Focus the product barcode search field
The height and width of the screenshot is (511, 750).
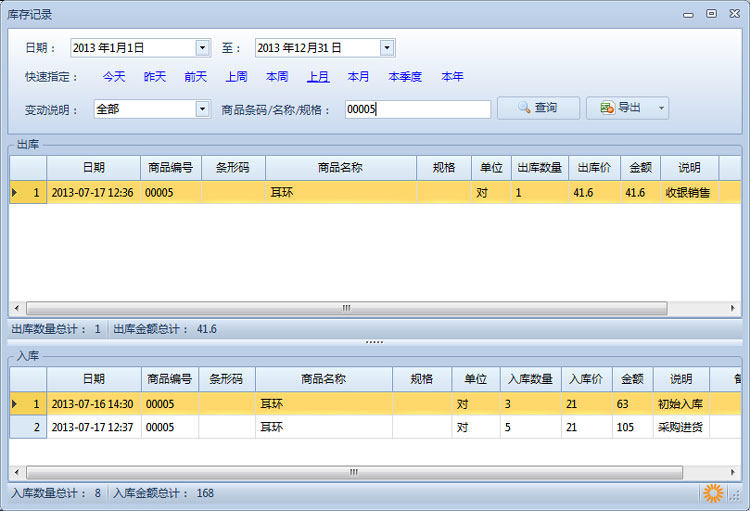[418, 109]
